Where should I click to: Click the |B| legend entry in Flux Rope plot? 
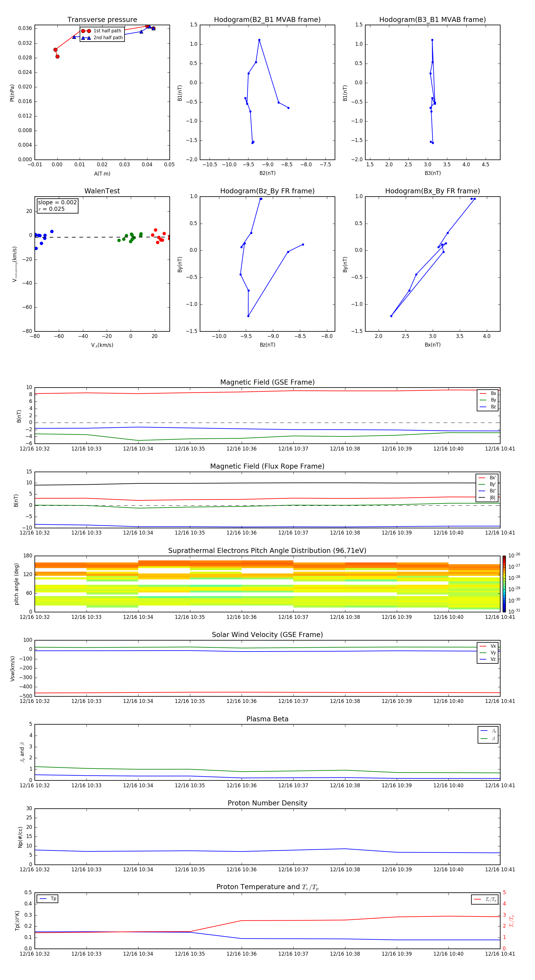(x=487, y=498)
